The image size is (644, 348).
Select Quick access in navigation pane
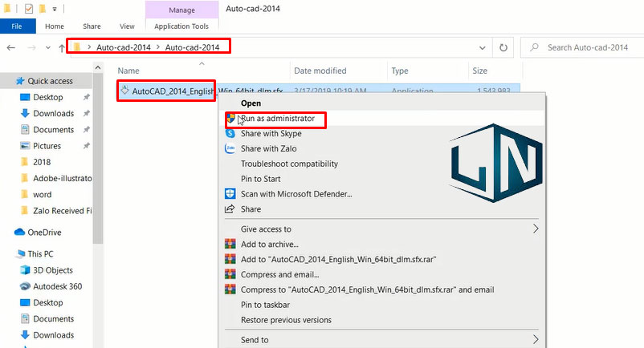pyautogui.click(x=50, y=81)
